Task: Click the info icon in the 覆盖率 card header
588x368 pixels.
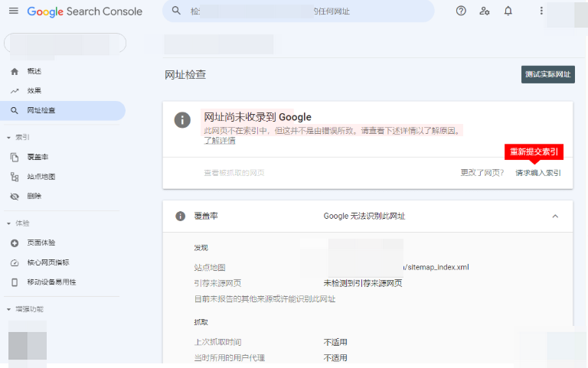Action: [181, 217]
